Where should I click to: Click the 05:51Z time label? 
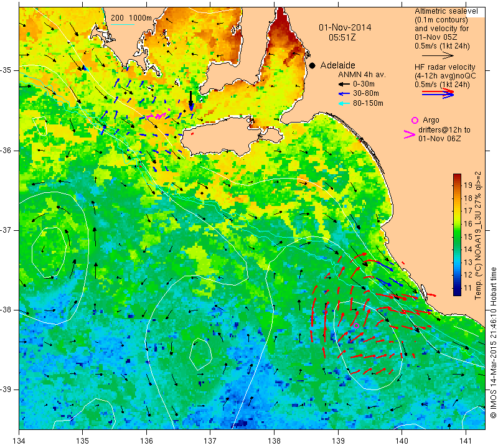[342, 37]
